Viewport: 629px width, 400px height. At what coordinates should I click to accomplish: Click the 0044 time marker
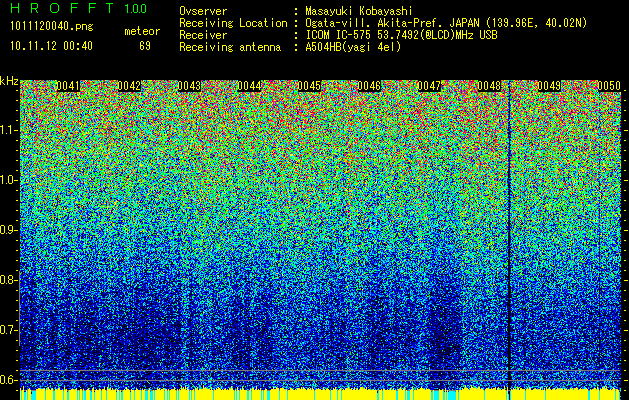249,86
